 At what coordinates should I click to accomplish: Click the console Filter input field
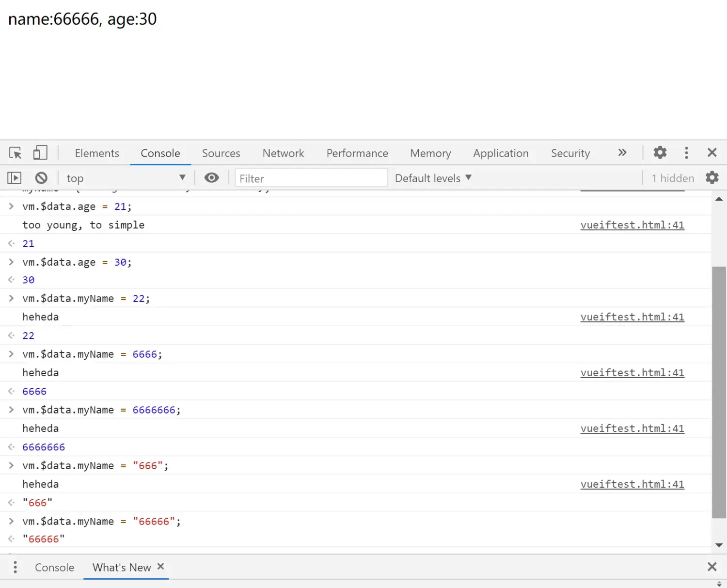pyautogui.click(x=311, y=178)
